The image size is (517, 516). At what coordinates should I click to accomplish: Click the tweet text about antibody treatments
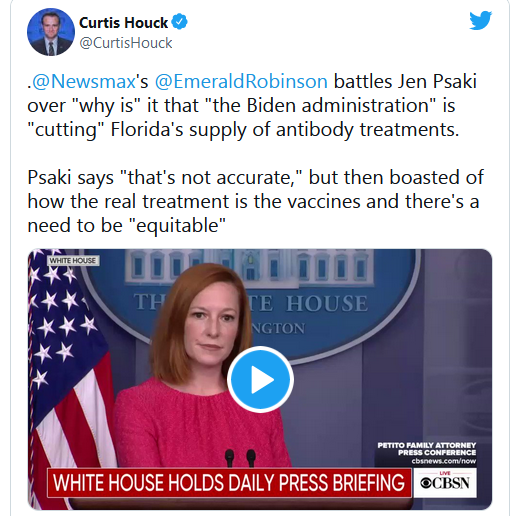[x=252, y=105]
